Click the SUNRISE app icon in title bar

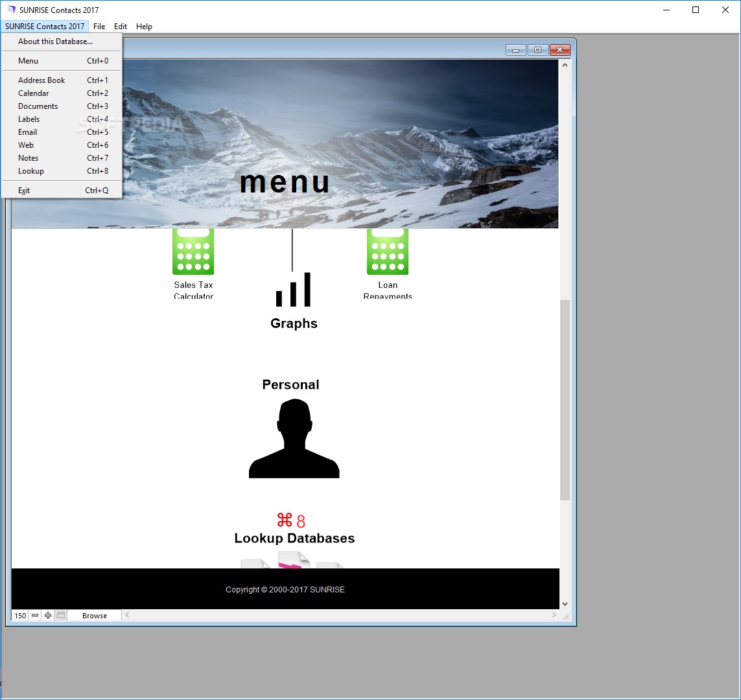point(11,10)
